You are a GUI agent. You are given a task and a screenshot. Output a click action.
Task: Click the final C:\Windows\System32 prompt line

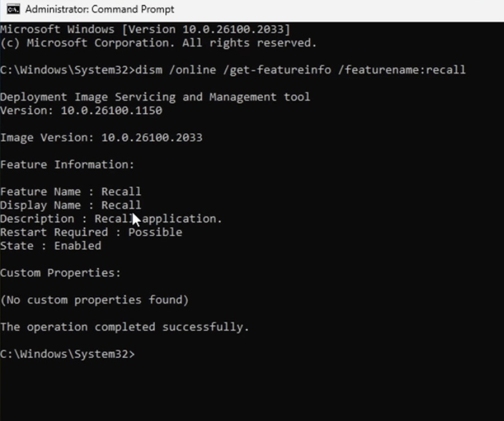[67, 354]
